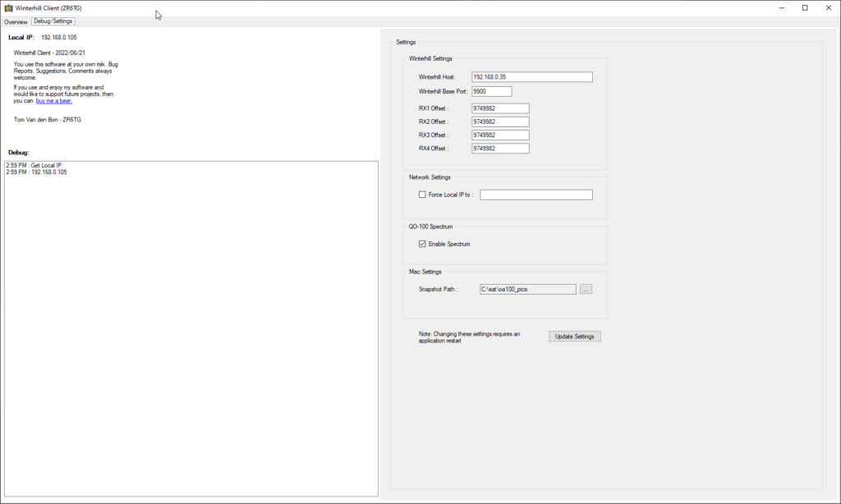
Task: Click the 'Network Settings' group label
Action: 430,177
